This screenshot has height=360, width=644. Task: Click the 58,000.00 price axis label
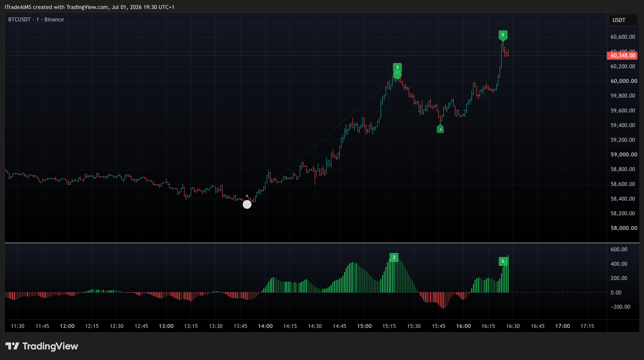click(x=624, y=228)
